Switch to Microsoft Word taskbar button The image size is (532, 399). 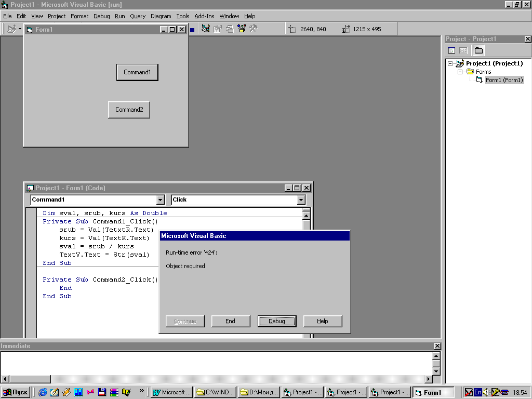click(x=171, y=392)
